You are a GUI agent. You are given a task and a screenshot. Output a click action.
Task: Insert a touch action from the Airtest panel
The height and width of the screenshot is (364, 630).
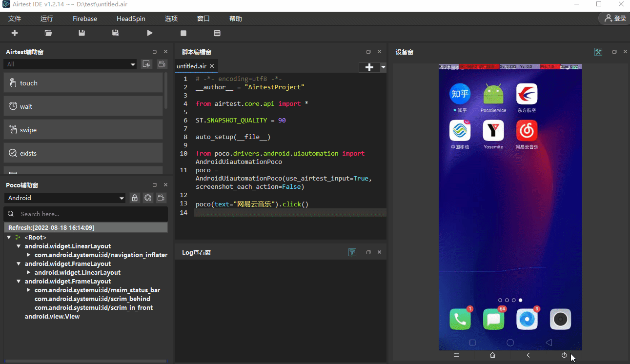[x=83, y=83]
